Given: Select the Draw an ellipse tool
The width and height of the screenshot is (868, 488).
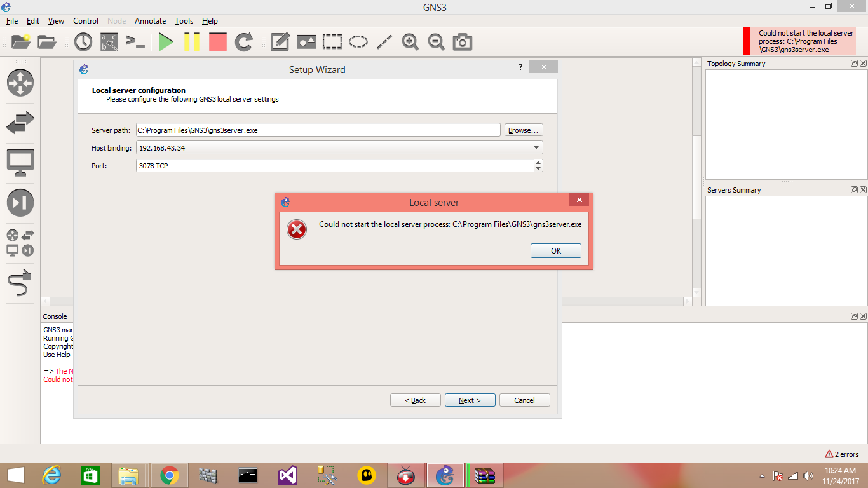Looking at the screenshot, I should [358, 42].
